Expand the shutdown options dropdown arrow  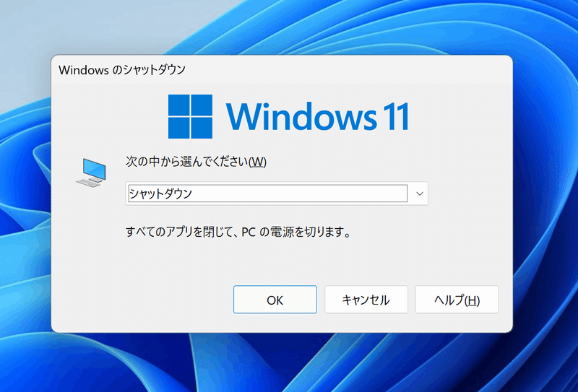click(420, 193)
